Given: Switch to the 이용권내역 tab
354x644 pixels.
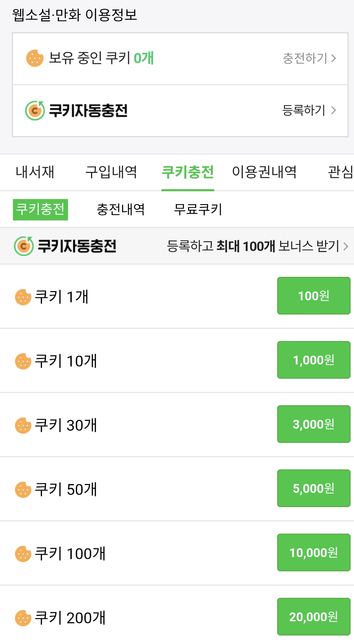Looking at the screenshot, I should (x=264, y=172).
